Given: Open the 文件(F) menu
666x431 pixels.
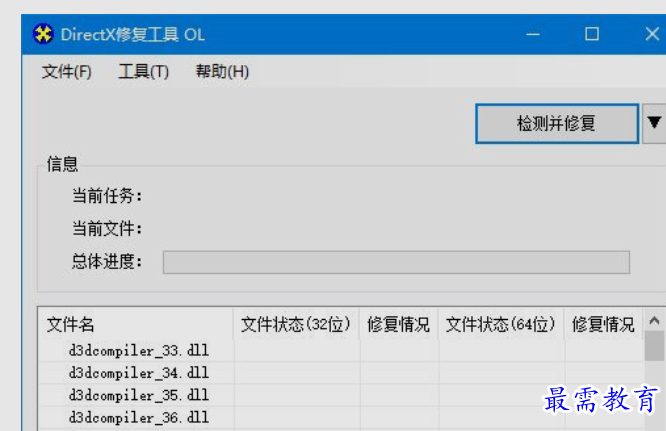Looking at the screenshot, I should [67, 71].
